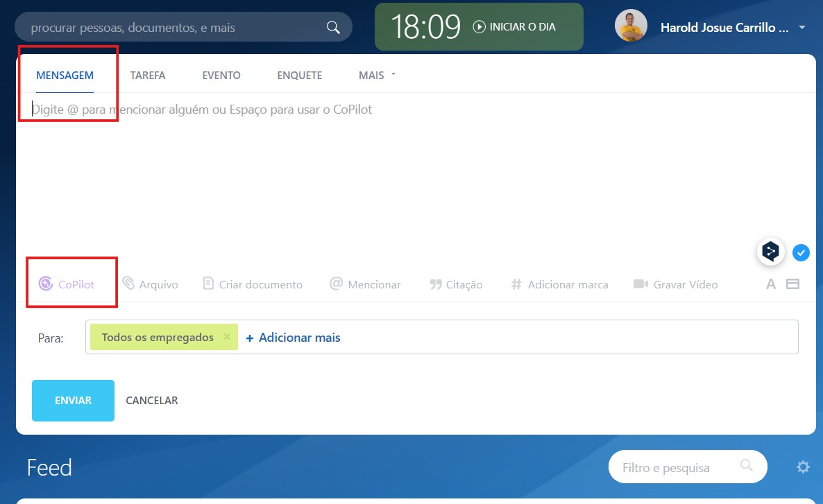Click the Mencionar @ icon
The image size is (823, 504).
point(337,284)
